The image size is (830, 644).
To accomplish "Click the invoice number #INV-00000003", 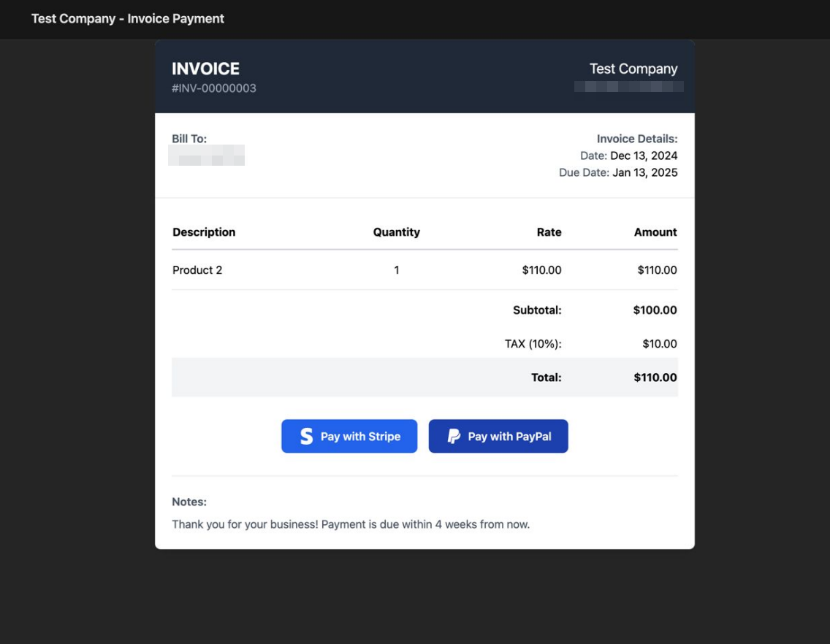I will point(213,88).
